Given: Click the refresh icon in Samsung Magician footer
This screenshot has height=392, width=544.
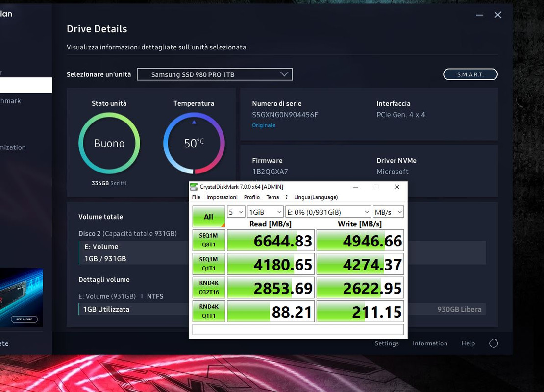Looking at the screenshot, I should point(494,343).
